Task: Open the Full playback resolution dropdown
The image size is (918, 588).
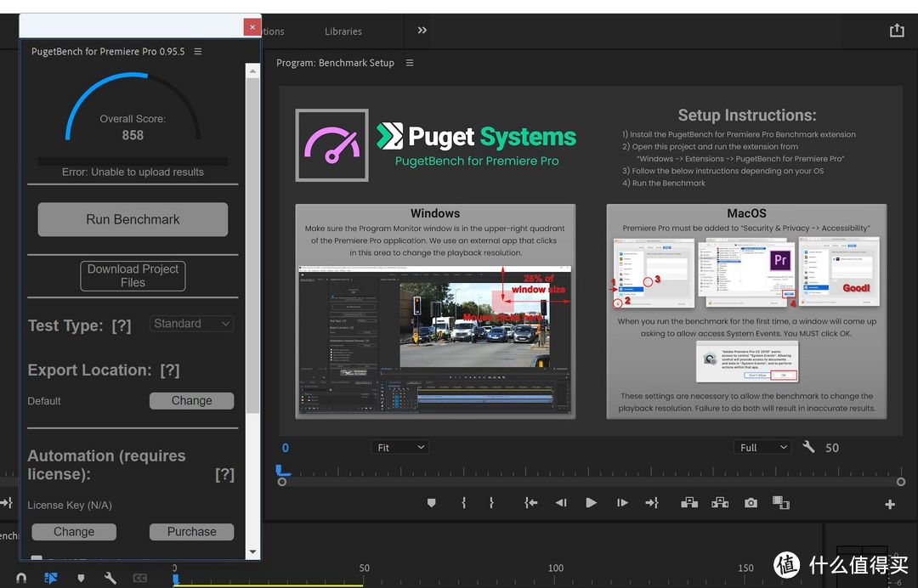Action: (762, 448)
